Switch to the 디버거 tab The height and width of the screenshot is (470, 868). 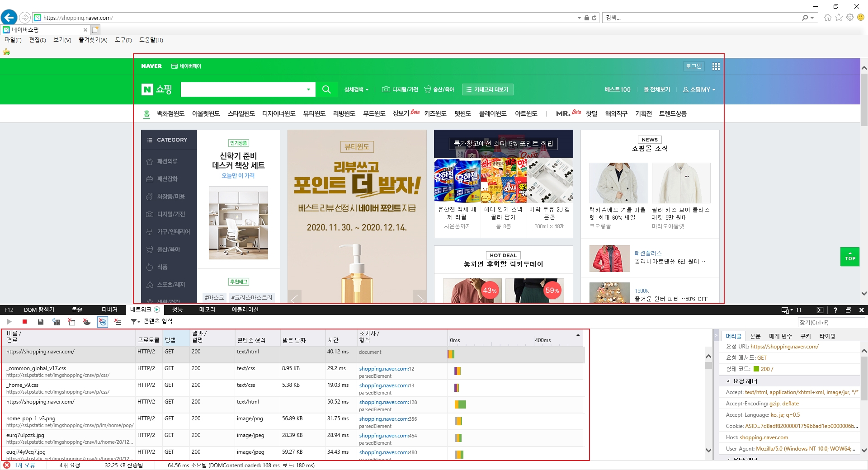(109, 310)
